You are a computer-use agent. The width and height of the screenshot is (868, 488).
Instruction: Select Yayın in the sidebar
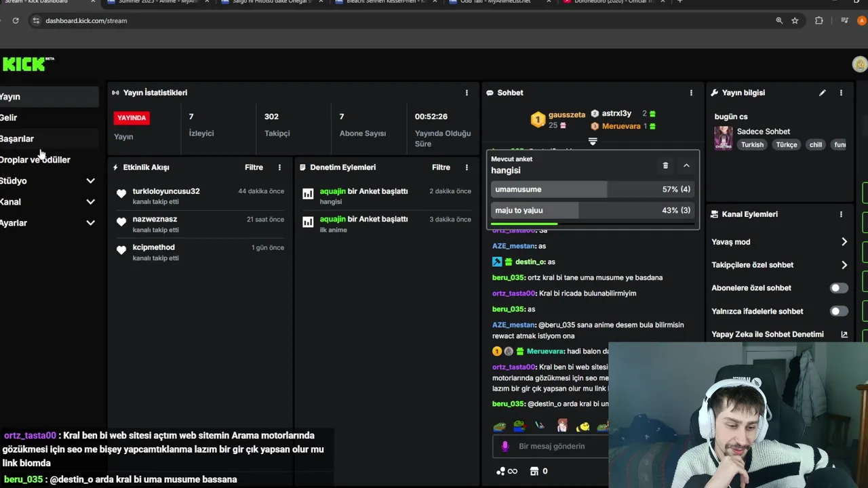[49, 97]
